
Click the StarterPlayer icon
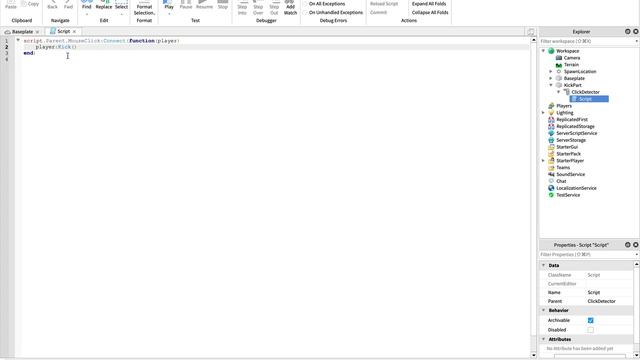[x=551, y=161]
